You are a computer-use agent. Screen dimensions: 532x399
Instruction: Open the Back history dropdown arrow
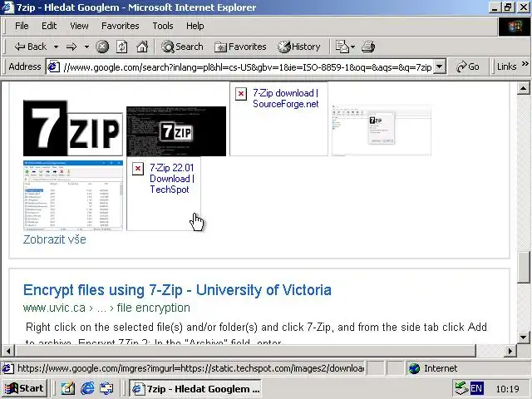click(56, 47)
